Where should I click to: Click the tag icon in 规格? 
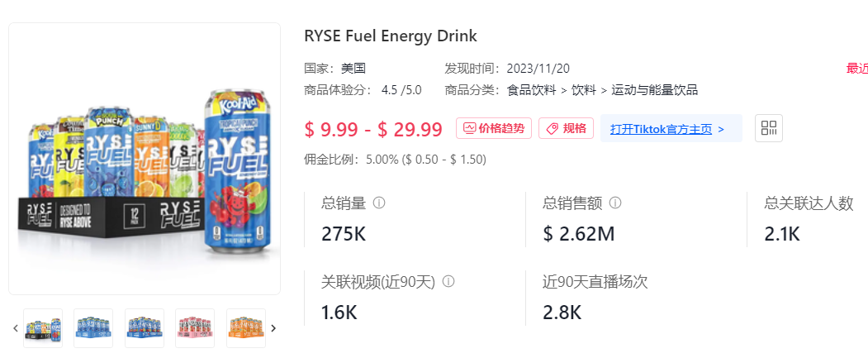(552, 128)
